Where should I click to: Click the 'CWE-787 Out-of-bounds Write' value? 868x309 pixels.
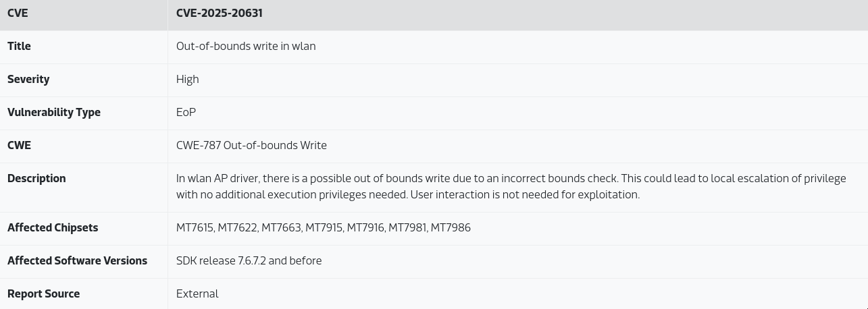pos(251,145)
